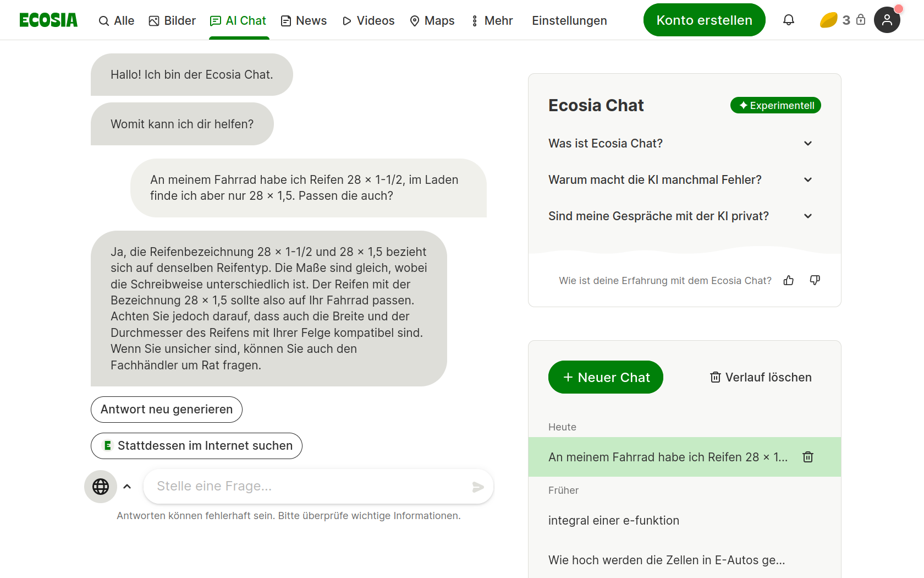Give thumbs up feedback on Ecosia Chat
This screenshot has height=578, width=924.
(x=789, y=281)
